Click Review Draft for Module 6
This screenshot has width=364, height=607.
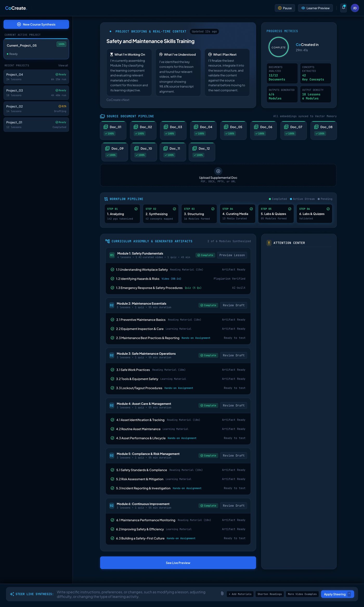coord(233,505)
